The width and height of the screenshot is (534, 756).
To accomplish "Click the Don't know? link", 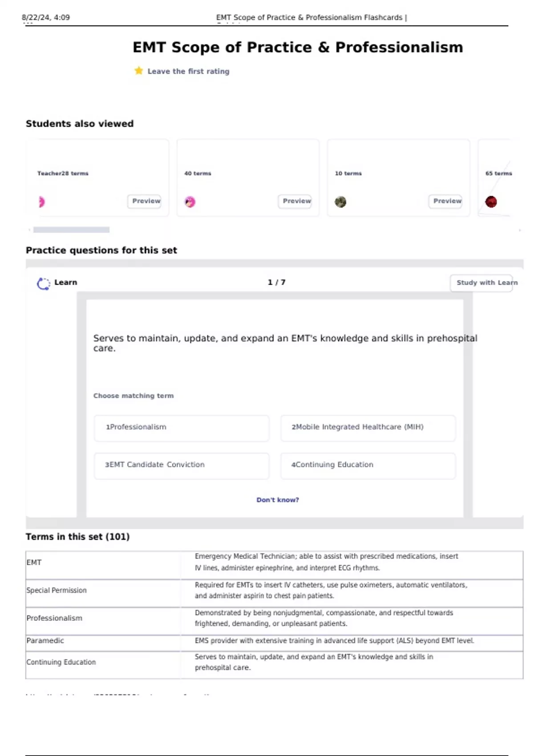I will 278,500.
